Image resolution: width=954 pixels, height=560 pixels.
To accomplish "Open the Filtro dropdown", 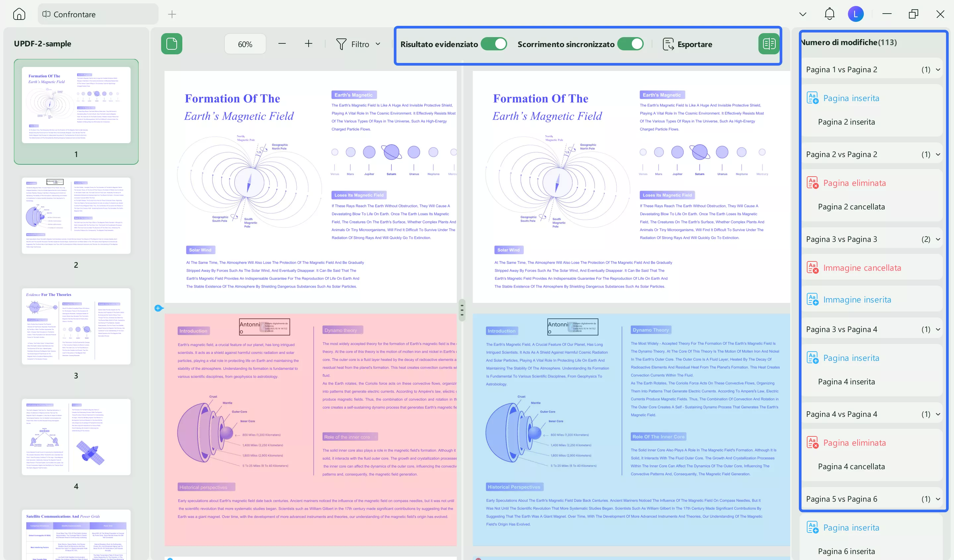I will (x=358, y=44).
